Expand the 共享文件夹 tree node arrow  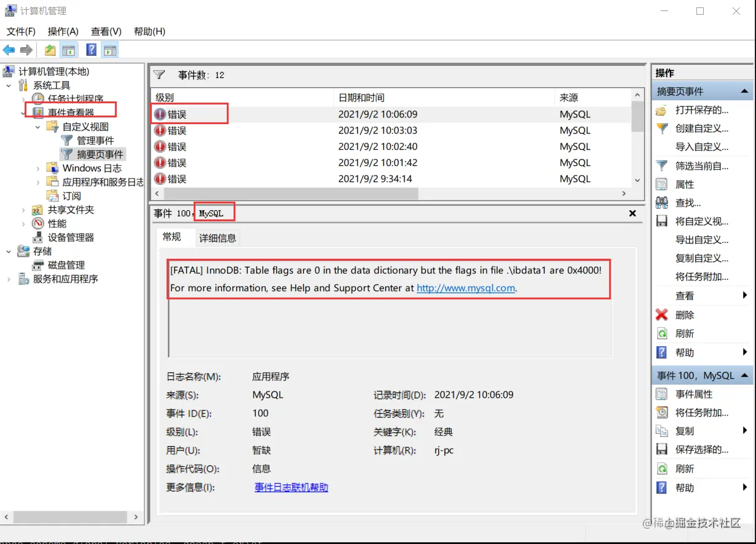(x=23, y=210)
